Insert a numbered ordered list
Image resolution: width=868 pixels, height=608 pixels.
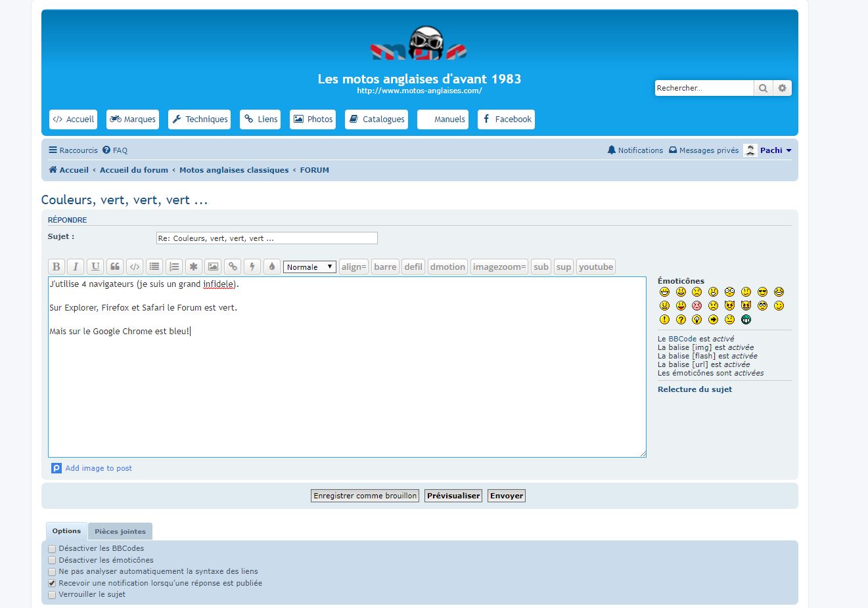coord(174,267)
